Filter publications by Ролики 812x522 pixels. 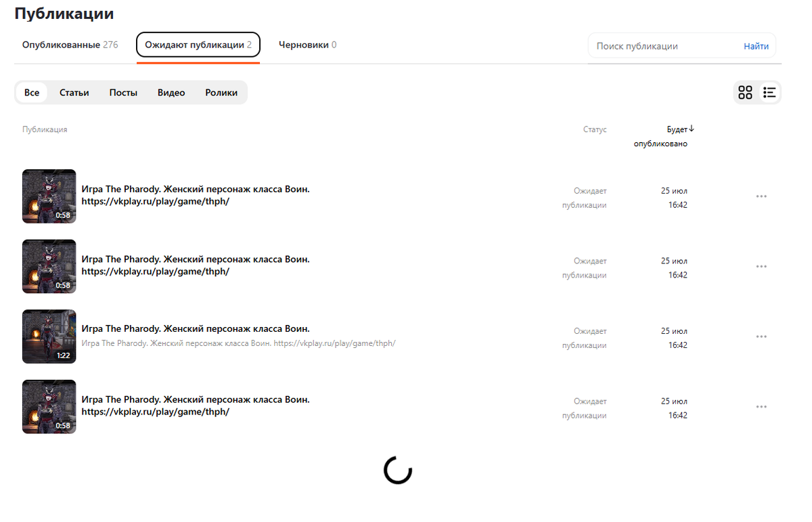[221, 93]
